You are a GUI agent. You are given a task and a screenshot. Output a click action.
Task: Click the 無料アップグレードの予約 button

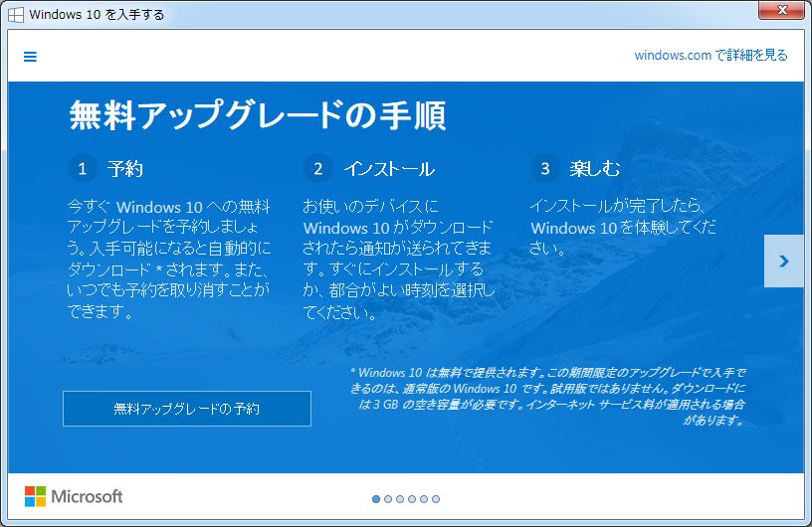[187, 409]
